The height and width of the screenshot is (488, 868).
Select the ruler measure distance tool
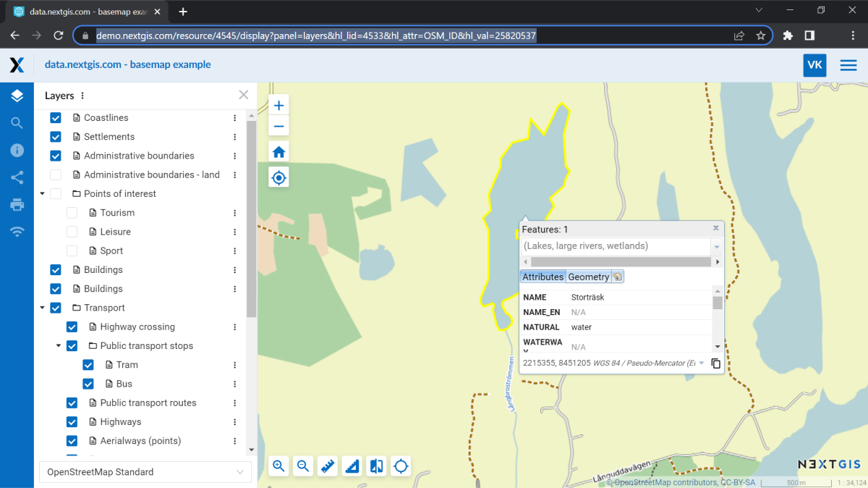click(327, 466)
